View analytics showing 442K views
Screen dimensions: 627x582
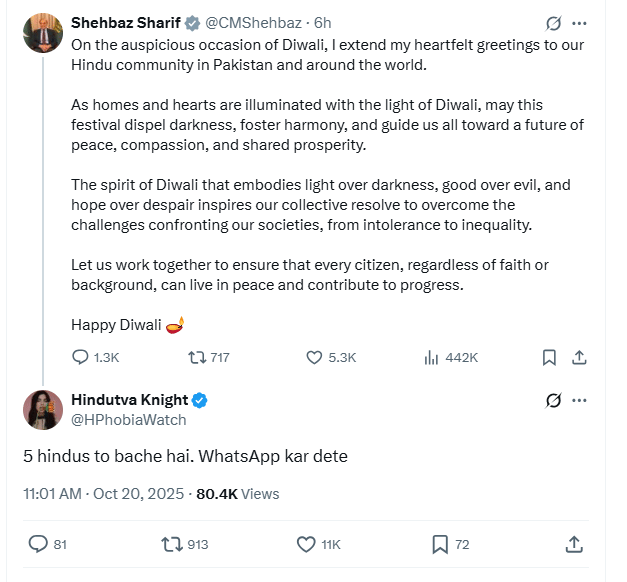(432, 357)
